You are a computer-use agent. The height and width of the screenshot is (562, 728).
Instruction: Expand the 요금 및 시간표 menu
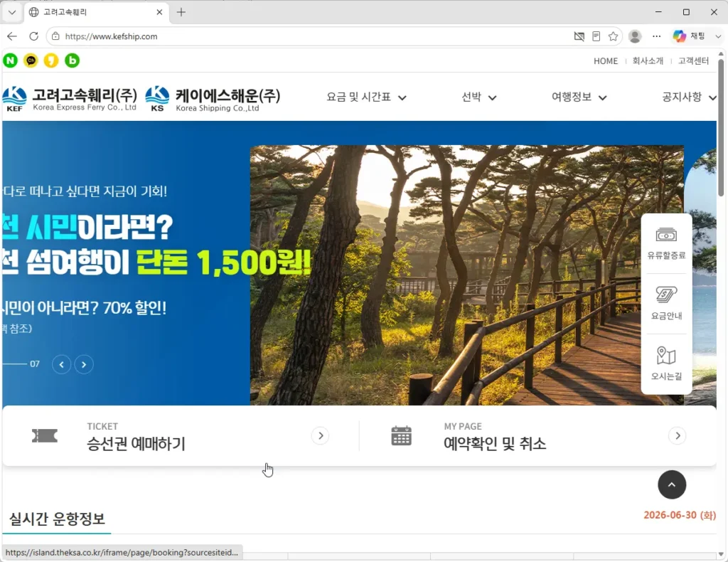[x=366, y=97]
